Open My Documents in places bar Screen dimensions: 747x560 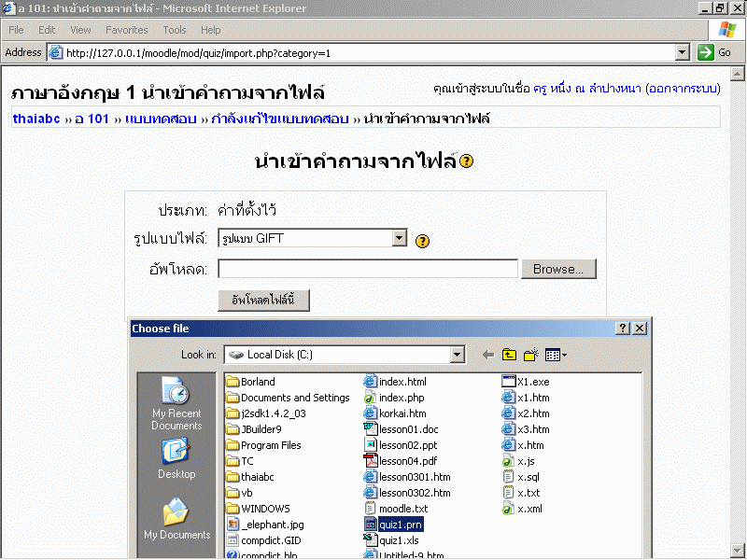[x=176, y=519]
